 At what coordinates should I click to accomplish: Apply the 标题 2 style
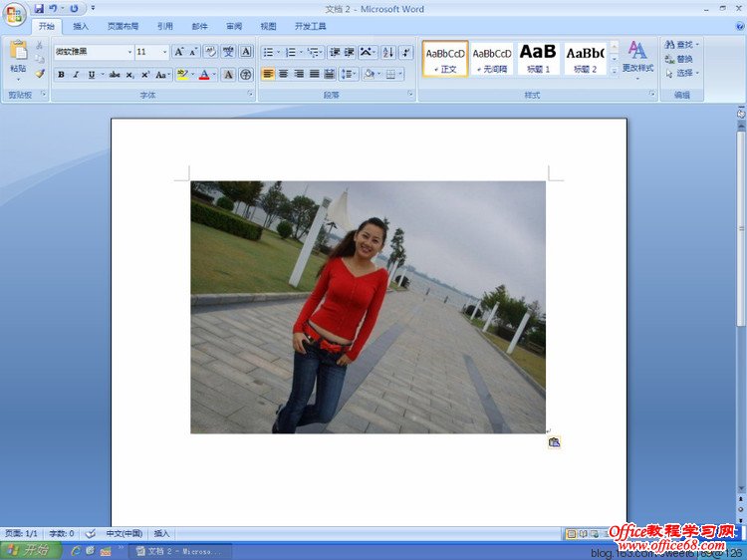585,59
